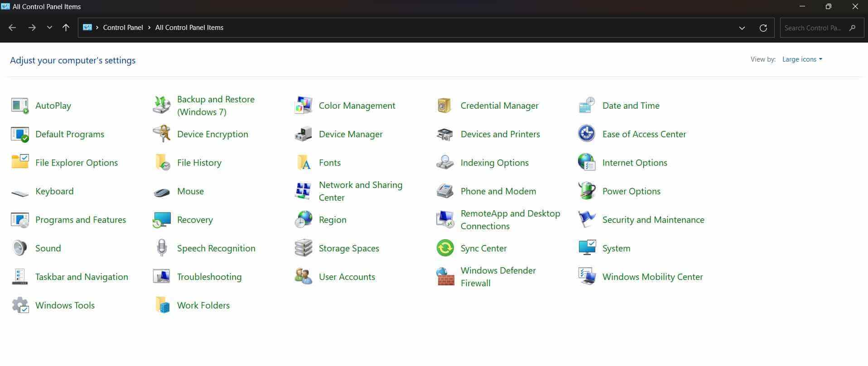Open the Credential Manager safe icon

point(444,106)
